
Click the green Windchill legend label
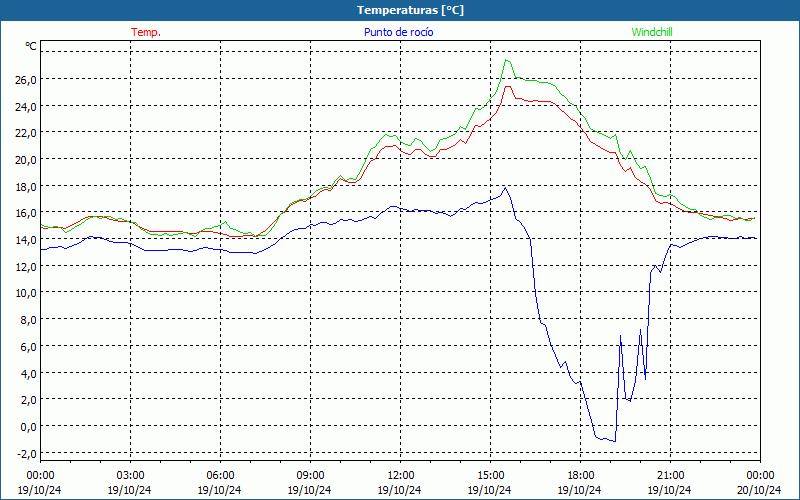[652, 32]
